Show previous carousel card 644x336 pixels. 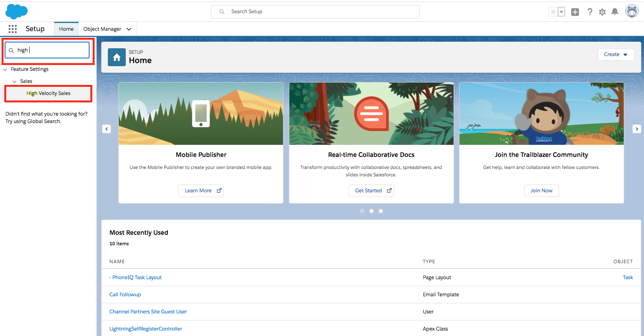[107, 129]
